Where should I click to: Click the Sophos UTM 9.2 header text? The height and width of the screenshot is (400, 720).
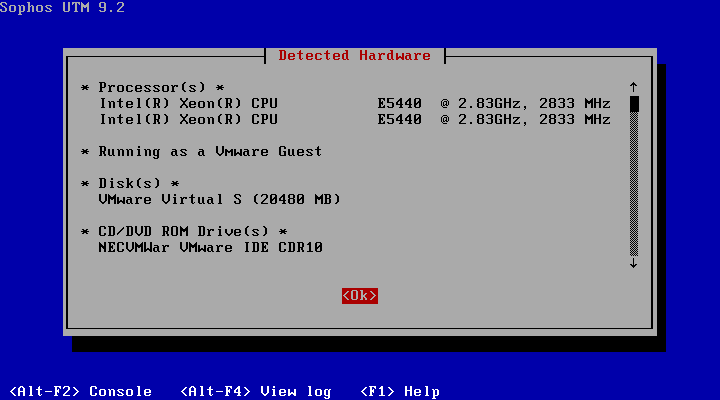click(x=62, y=8)
